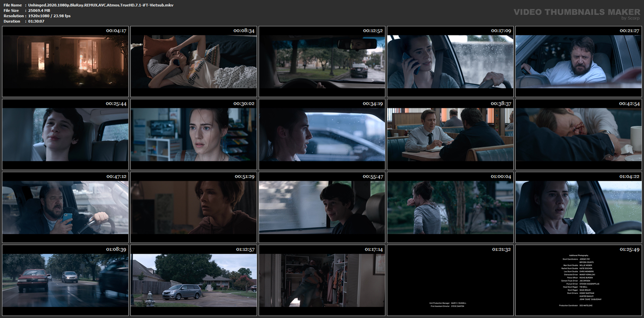Open the thumbnail at 00:04:17

pyautogui.click(x=65, y=61)
